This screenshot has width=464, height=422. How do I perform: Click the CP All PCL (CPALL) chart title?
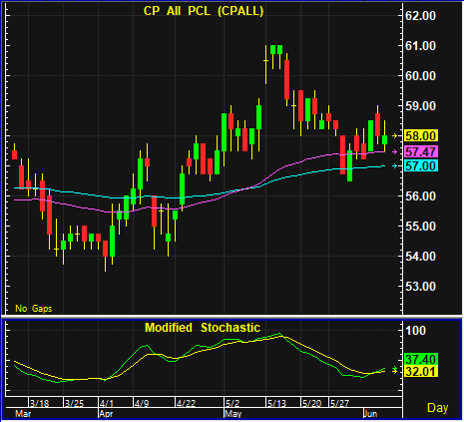203,11
